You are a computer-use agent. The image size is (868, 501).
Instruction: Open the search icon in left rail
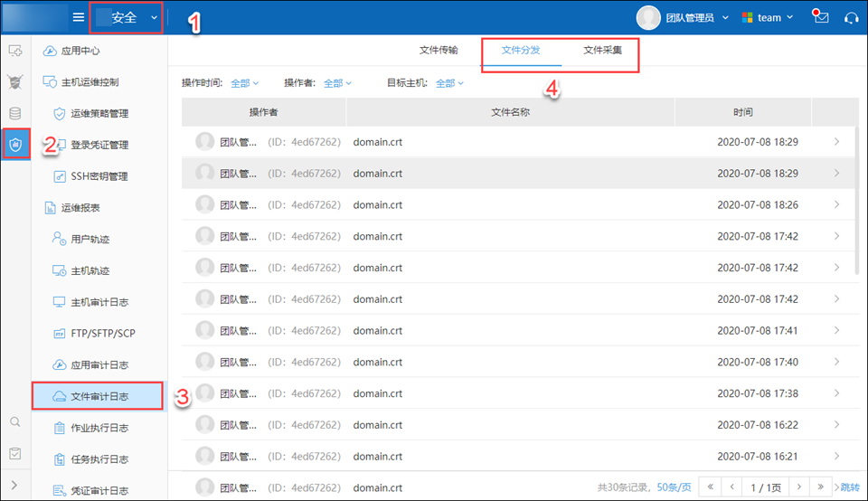pos(15,422)
